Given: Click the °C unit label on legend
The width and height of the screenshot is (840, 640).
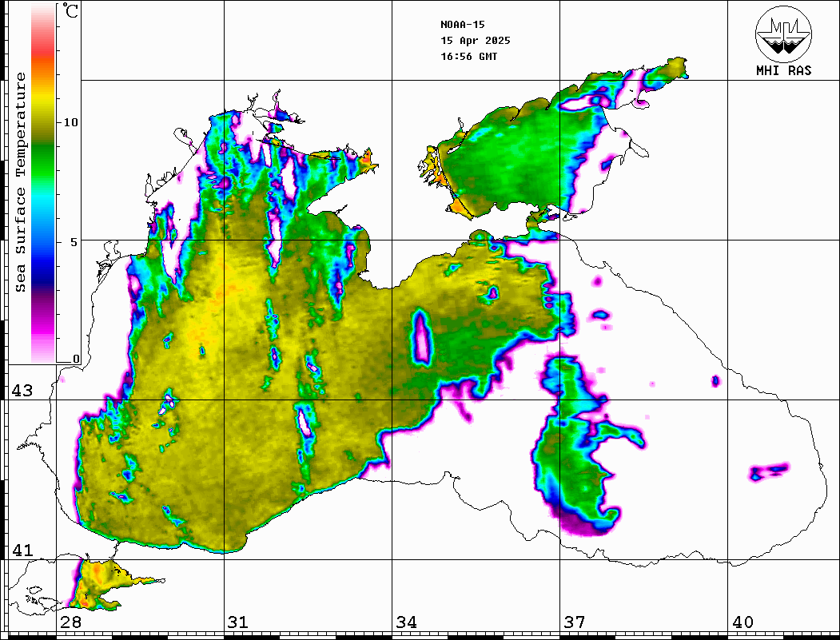Looking at the screenshot, I should tap(70, 10).
